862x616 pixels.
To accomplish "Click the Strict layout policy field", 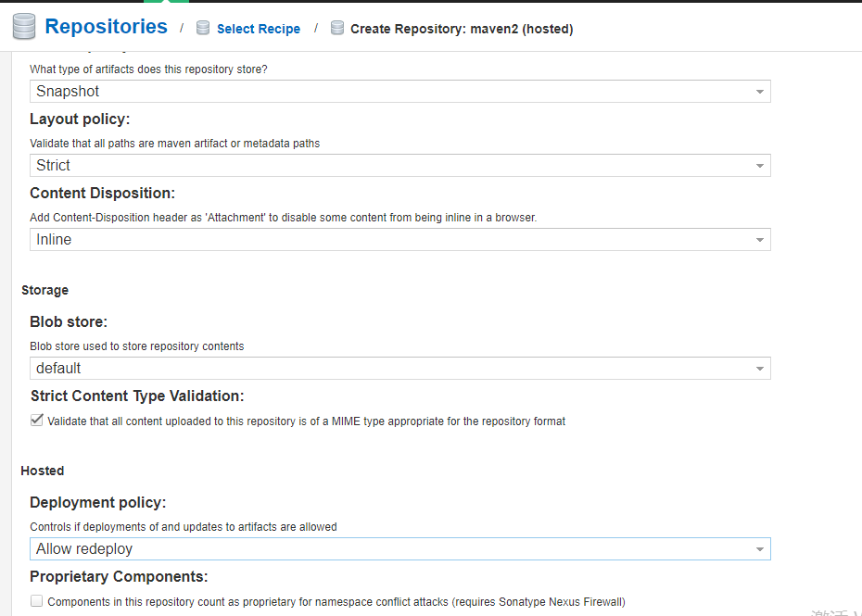I will coord(400,166).
